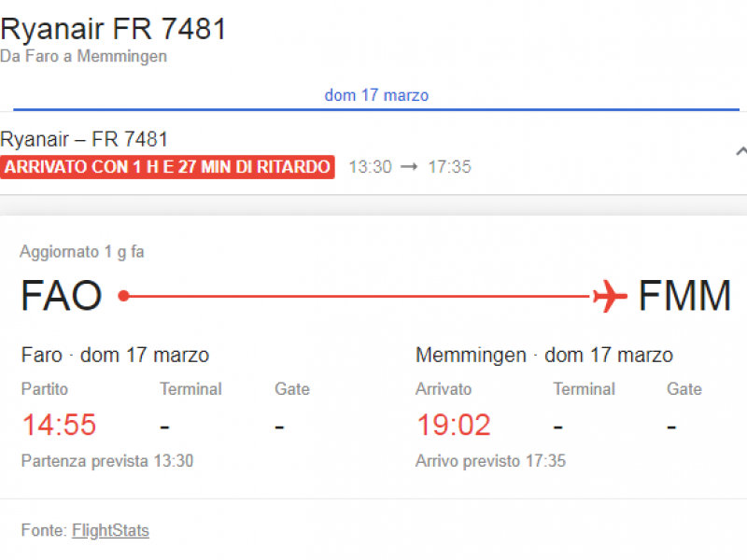Click the Ryanair FR 7481 heading
The width and height of the screenshot is (747, 560).
click(x=113, y=29)
